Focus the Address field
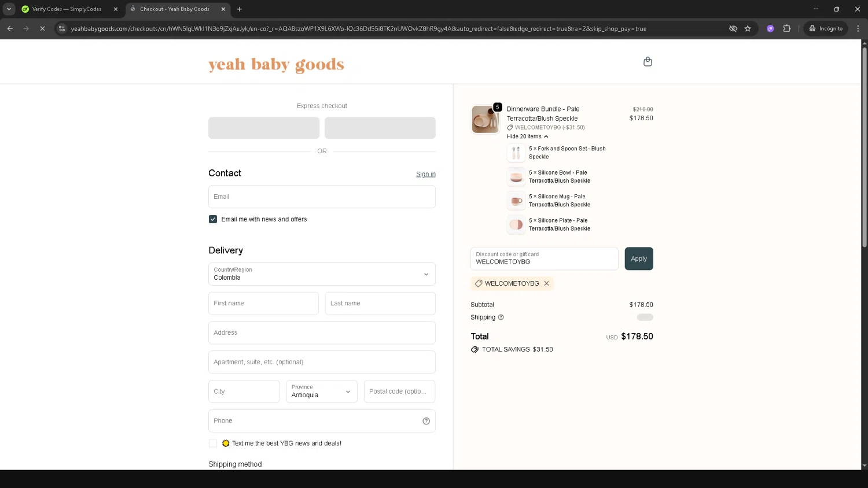This screenshot has width=868, height=488. point(322,333)
